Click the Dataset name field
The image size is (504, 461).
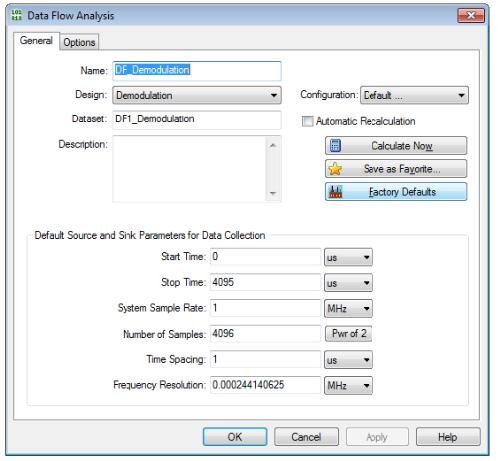tap(197, 119)
